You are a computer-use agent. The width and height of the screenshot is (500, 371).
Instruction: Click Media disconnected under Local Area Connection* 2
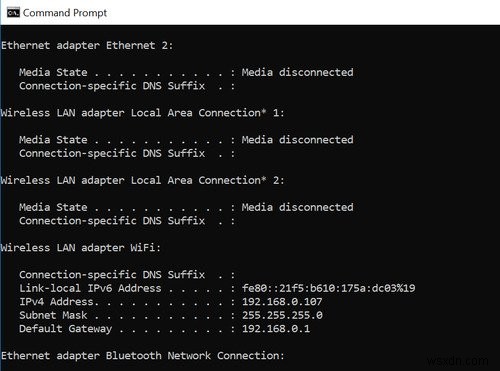[x=298, y=207]
